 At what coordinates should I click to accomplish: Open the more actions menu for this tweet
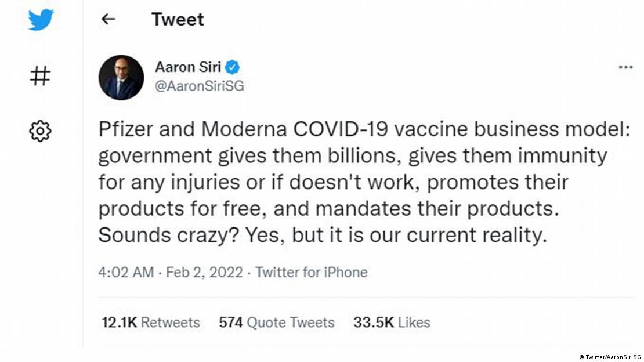(x=625, y=66)
